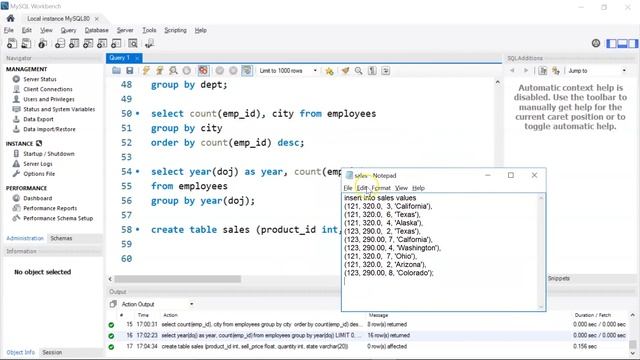
Task: Close the Query 1 tab
Action: pos(137,58)
